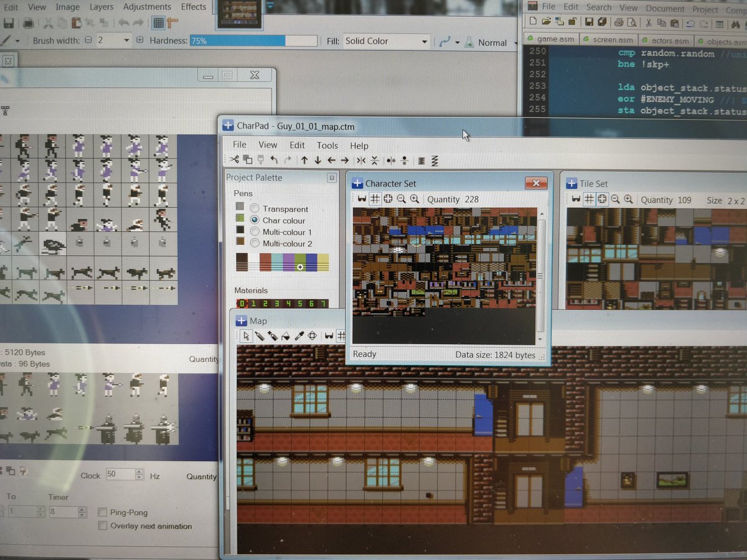
Task: Select the Multi-colour 2 pen radio button
Action: pos(255,243)
